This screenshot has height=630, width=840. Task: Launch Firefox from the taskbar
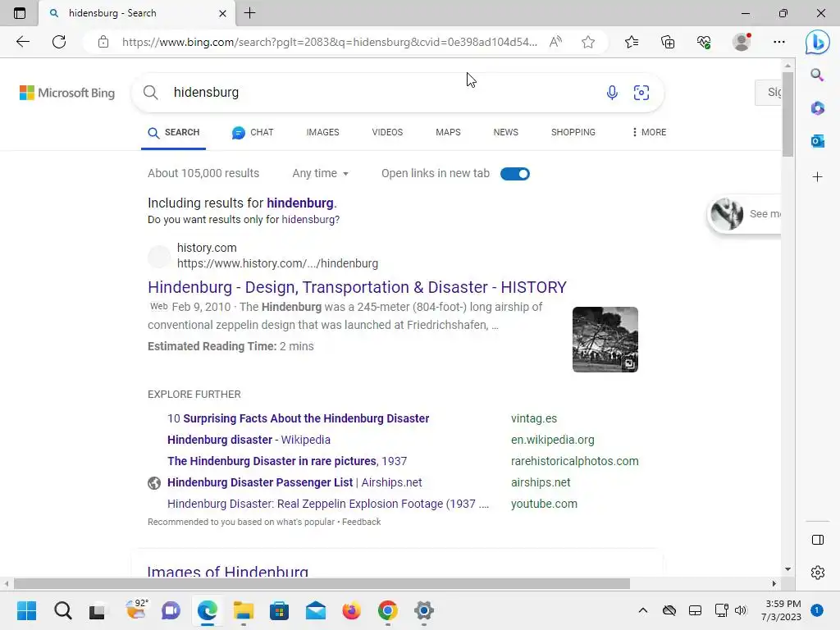click(x=351, y=610)
